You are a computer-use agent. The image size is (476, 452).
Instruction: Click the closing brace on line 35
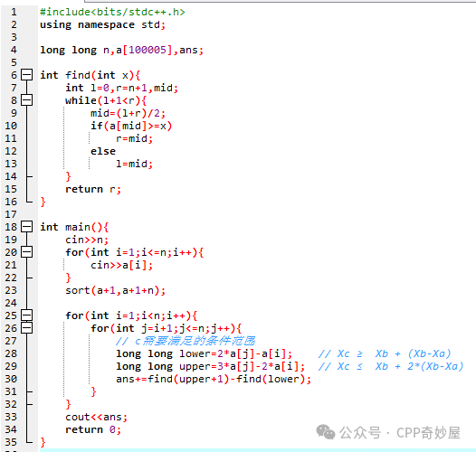43,442
